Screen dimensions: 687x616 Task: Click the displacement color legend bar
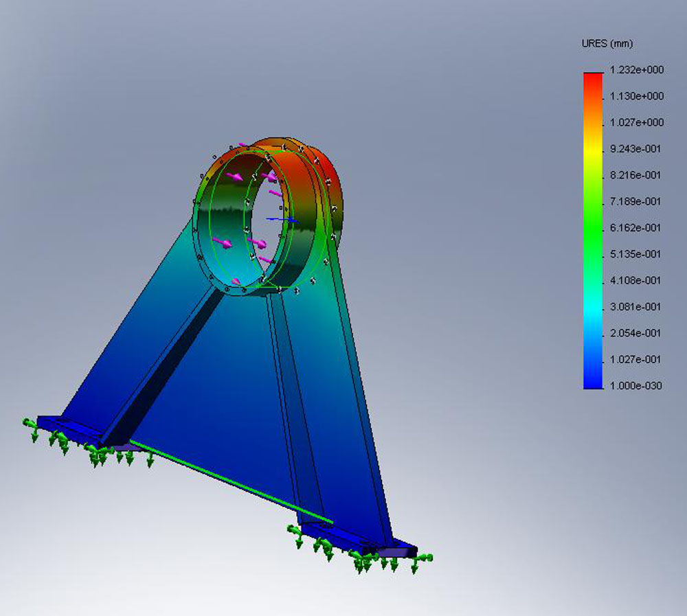[593, 231]
